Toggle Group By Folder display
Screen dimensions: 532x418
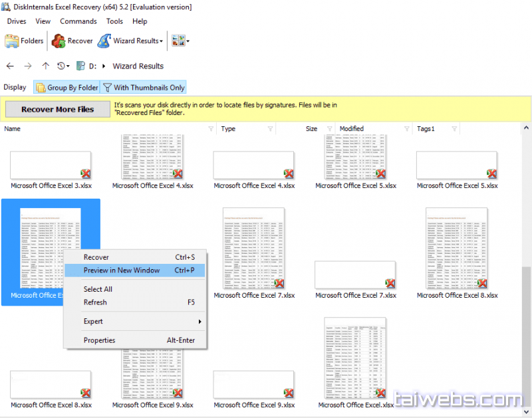click(66, 87)
